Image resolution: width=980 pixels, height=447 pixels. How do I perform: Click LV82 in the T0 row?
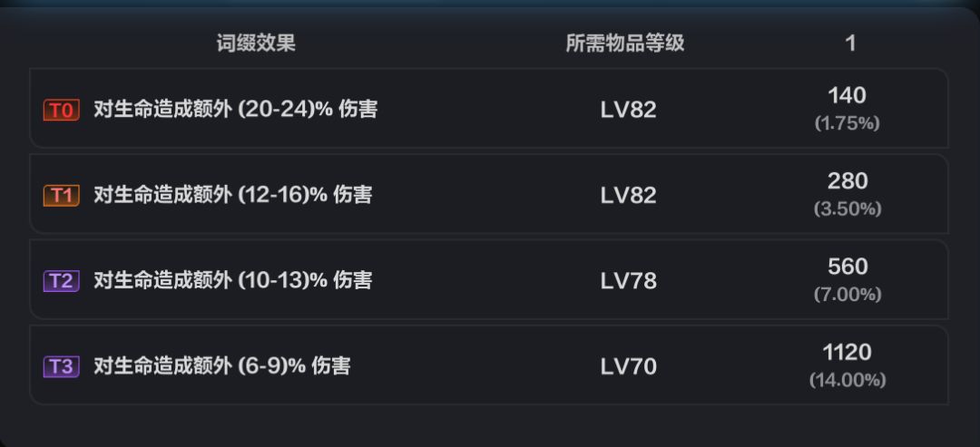(x=628, y=110)
